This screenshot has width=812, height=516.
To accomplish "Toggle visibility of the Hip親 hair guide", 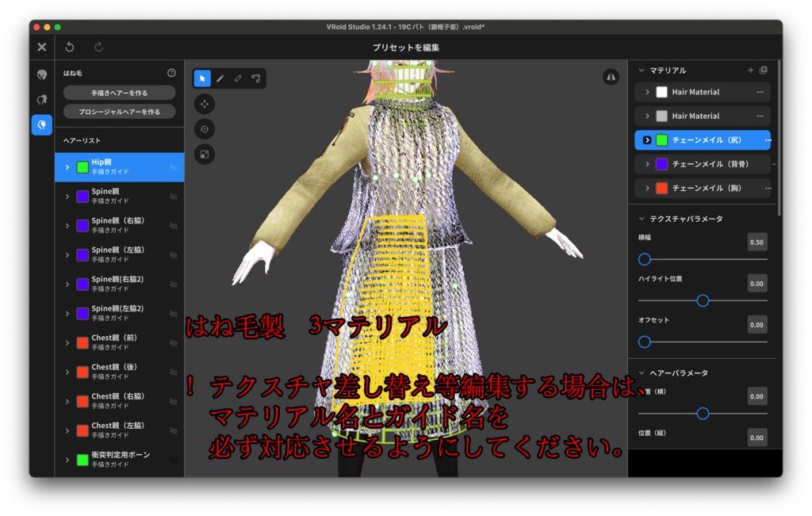I will [172, 167].
